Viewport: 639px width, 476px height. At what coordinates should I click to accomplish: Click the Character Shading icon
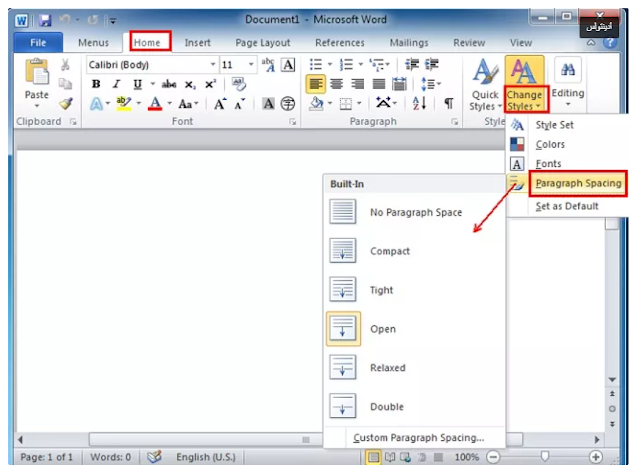269,104
